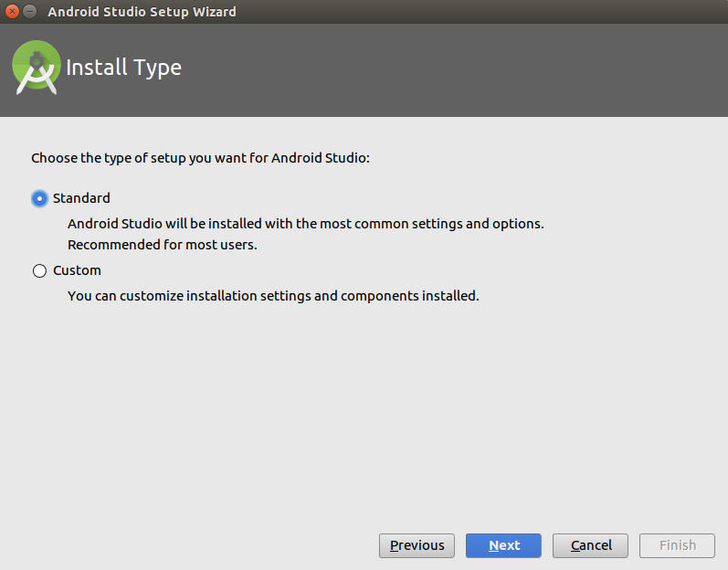Close the Setup Wizard window
Viewport: 728px width, 570px height.
point(12,12)
